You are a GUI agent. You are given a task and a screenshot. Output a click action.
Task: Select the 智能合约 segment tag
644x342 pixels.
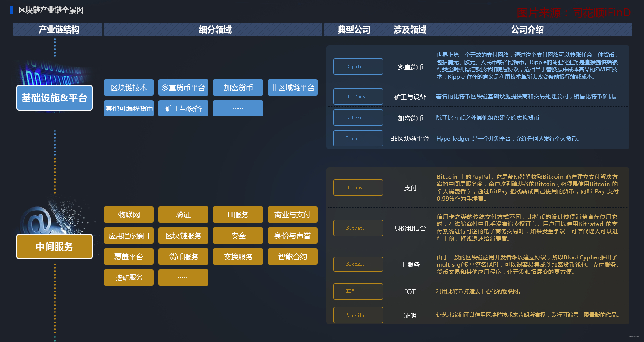coord(293,256)
